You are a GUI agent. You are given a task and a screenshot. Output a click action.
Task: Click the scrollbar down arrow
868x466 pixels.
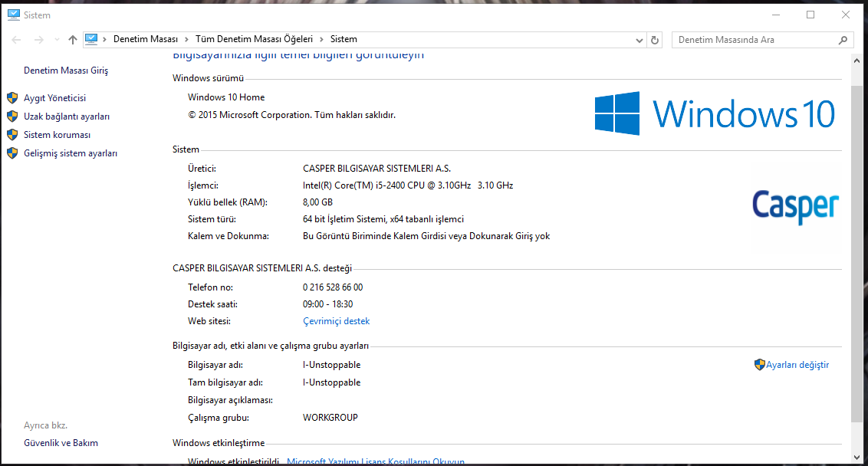coord(856,458)
